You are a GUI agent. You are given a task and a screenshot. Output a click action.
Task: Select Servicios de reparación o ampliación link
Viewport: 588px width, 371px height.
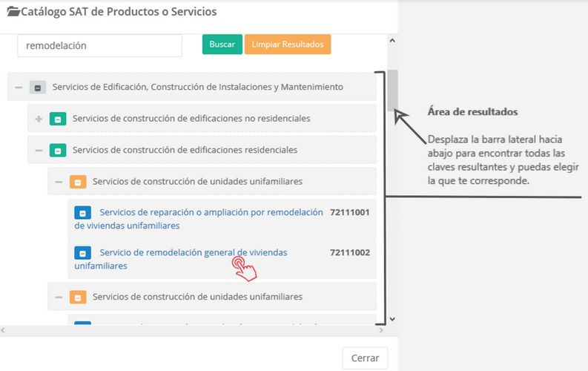click(211, 212)
